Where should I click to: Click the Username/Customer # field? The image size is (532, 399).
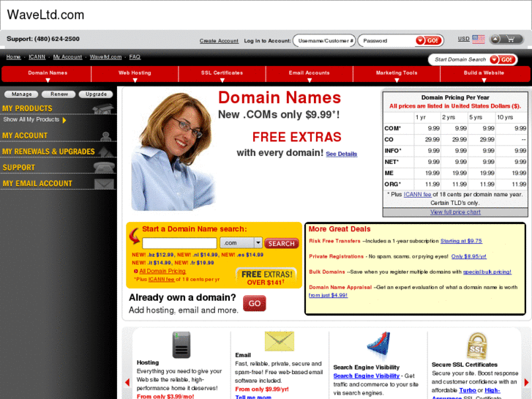click(324, 41)
